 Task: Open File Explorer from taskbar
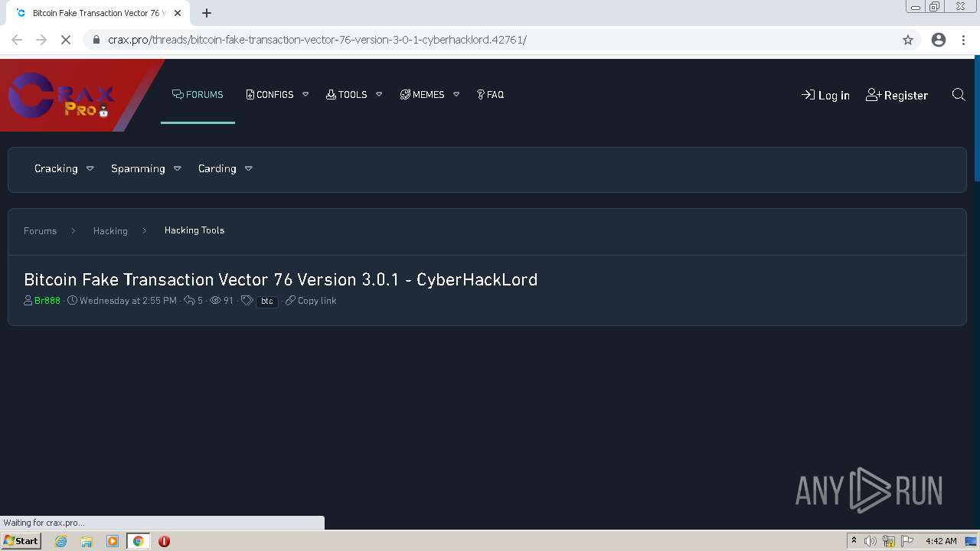click(87, 541)
